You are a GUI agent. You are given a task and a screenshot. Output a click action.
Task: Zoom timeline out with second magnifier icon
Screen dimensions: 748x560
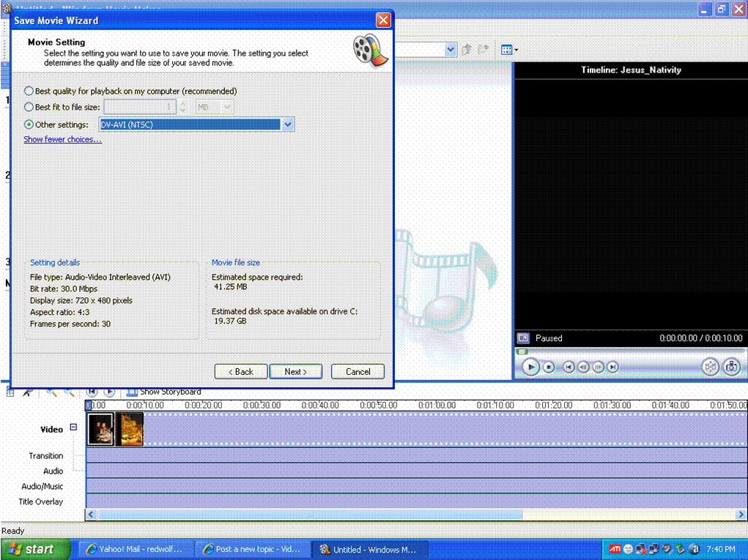[x=70, y=392]
